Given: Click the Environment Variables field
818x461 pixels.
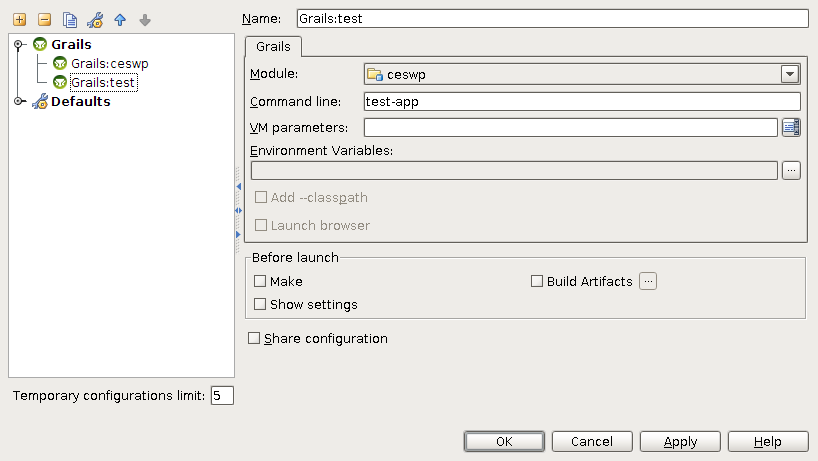Looking at the screenshot, I should (514, 171).
